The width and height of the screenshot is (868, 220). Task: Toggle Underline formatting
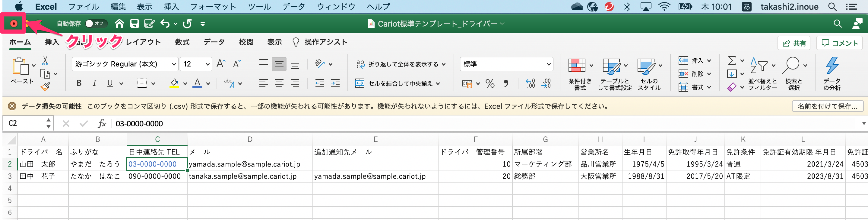110,83
